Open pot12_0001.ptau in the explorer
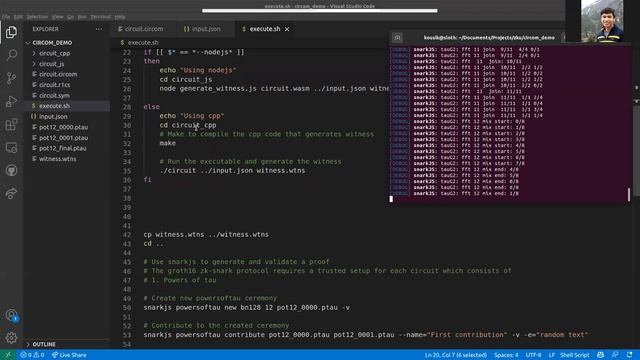Image resolution: width=640 pixels, height=360 pixels. pyautogui.click(x=63, y=138)
